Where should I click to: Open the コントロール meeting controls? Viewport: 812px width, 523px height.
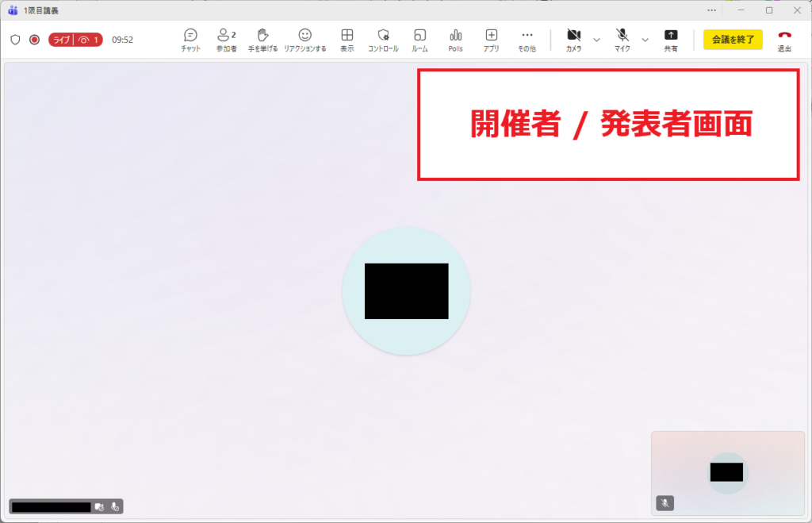click(x=383, y=40)
